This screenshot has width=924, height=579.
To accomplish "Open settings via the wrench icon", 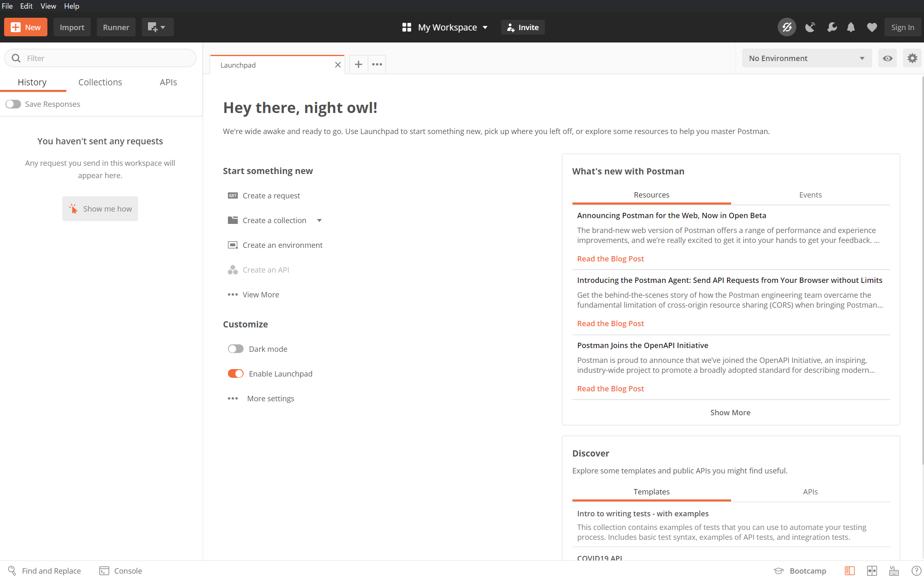I will pyautogui.click(x=832, y=27).
